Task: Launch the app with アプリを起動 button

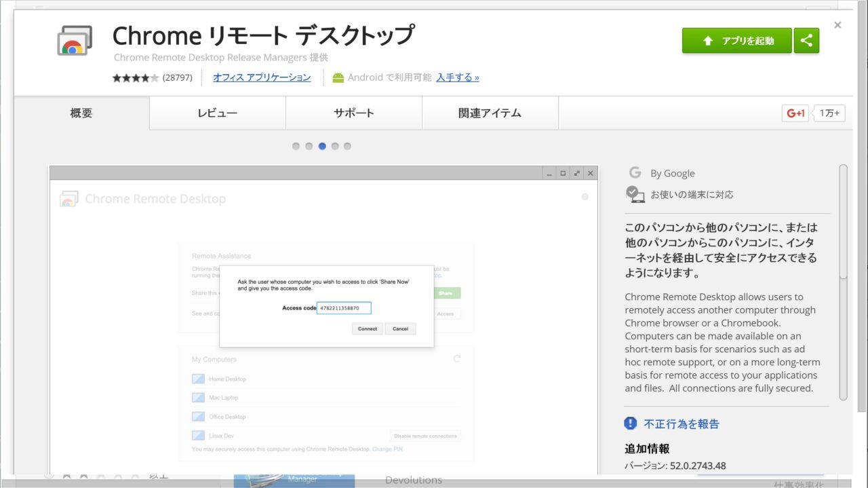Action: point(736,41)
